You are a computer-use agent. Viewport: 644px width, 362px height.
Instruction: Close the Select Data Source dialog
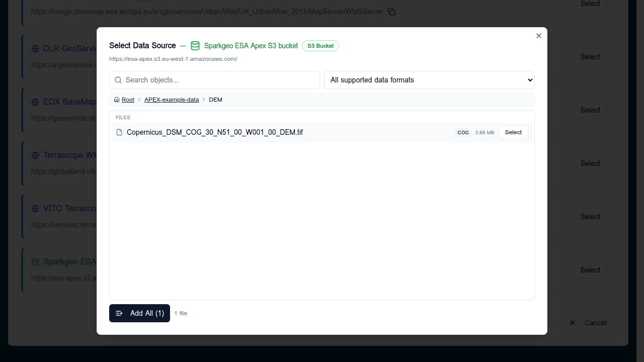click(x=539, y=36)
